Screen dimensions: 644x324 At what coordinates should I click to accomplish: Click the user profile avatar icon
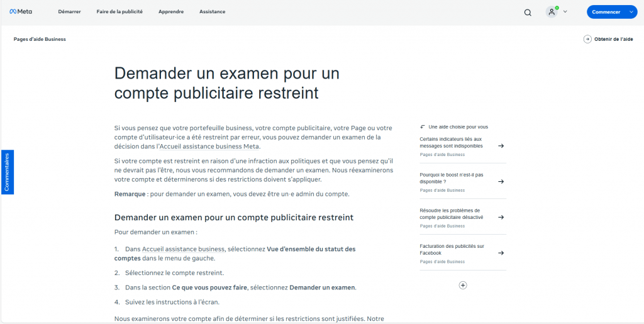tap(552, 12)
